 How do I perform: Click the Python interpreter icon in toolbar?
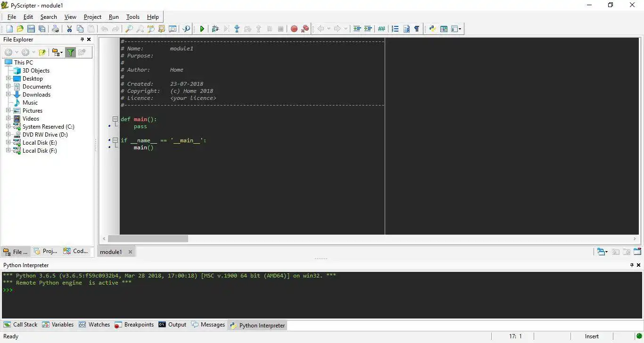coord(432,29)
